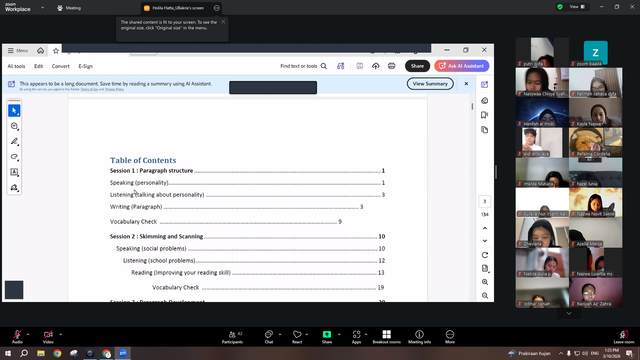Open page display settings icon
Image resolution: width=640 pixels, height=360 pixels.
coord(484,269)
